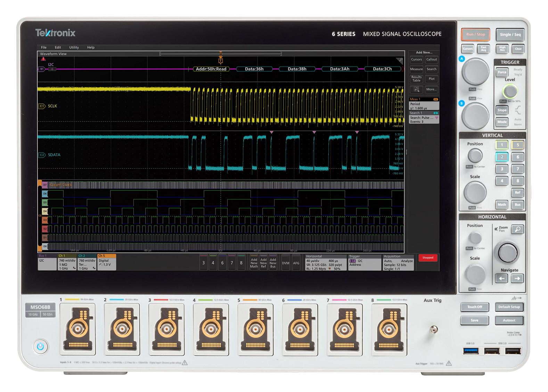Select the Data:3Ah decoded packet
This screenshot has height=392, width=548.
click(x=340, y=69)
